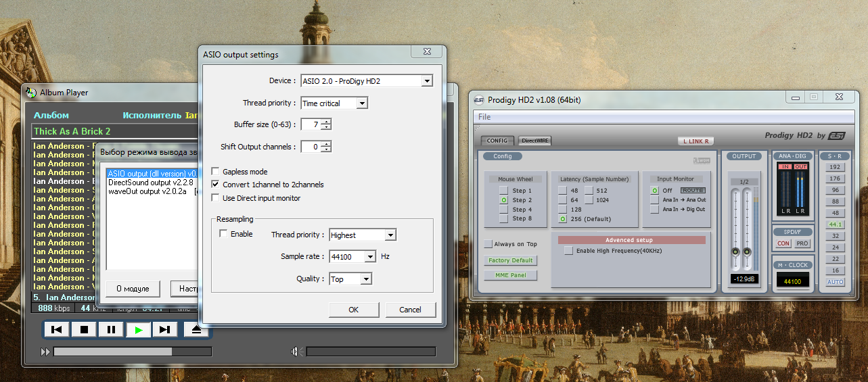Viewport: 868px width, 382px height.
Task: Stop playback in Album Player
Action: coord(84,330)
